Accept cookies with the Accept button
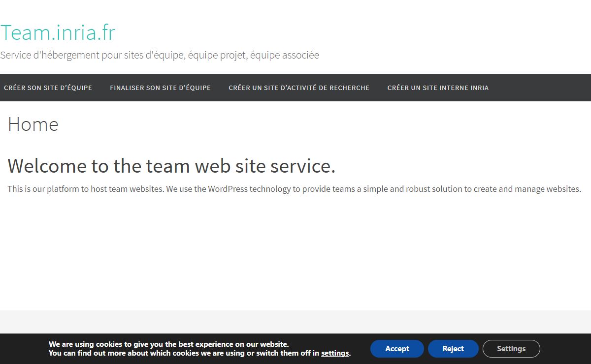Image resolution: width=591 pixels, height=364 pixels. 397,349
